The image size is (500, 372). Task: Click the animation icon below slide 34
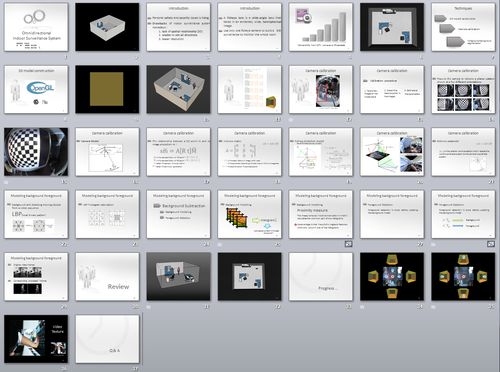(363, 307)
